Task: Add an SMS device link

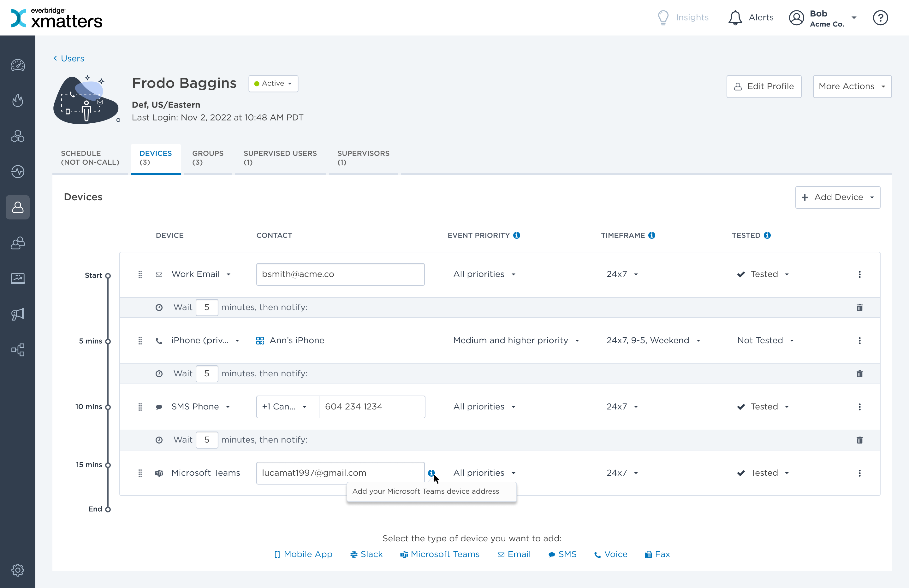Action: pyautogui.click(x=562, y=554)
